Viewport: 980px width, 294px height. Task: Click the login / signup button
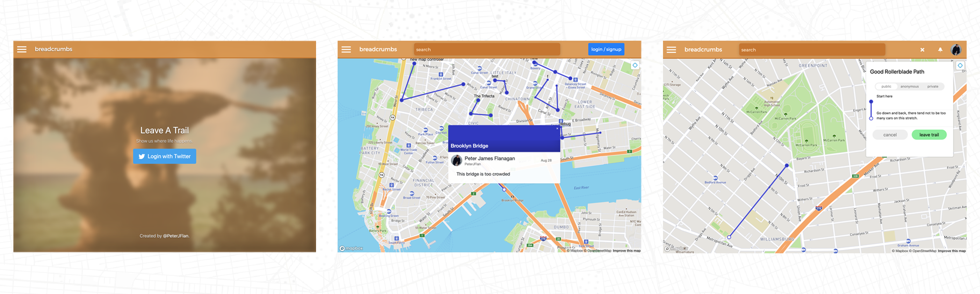606,49
